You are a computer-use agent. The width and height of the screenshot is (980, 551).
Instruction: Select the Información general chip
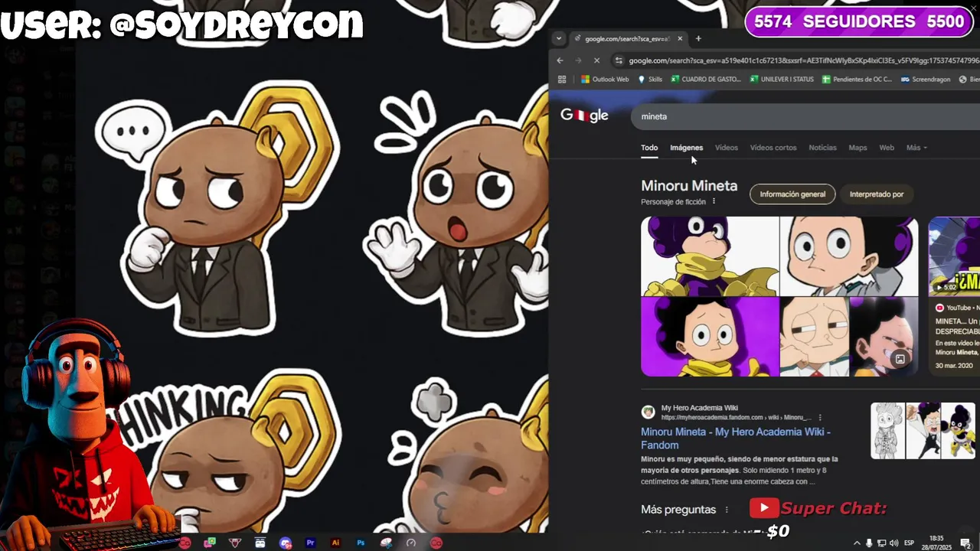(792, 194)
